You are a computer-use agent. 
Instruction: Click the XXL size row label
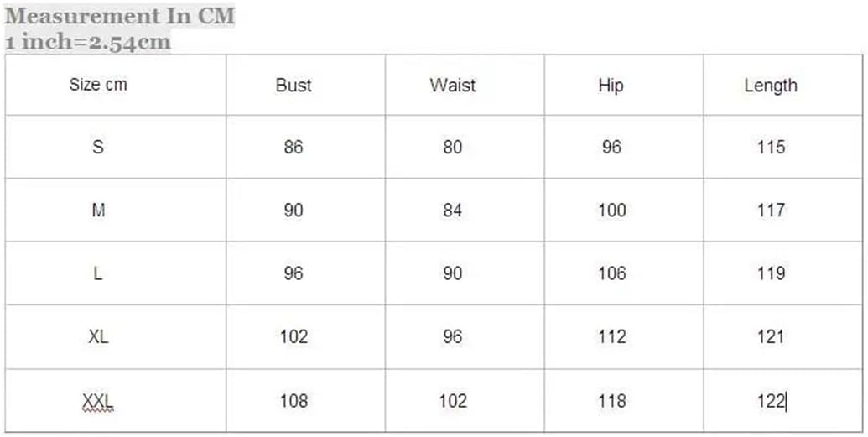coord(98,402)
